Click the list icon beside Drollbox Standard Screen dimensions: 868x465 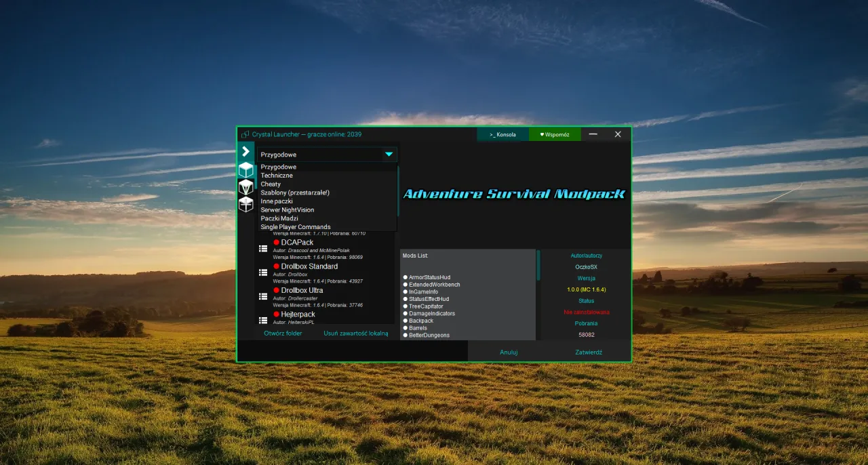pyautogui.click(x=263, y=272)
